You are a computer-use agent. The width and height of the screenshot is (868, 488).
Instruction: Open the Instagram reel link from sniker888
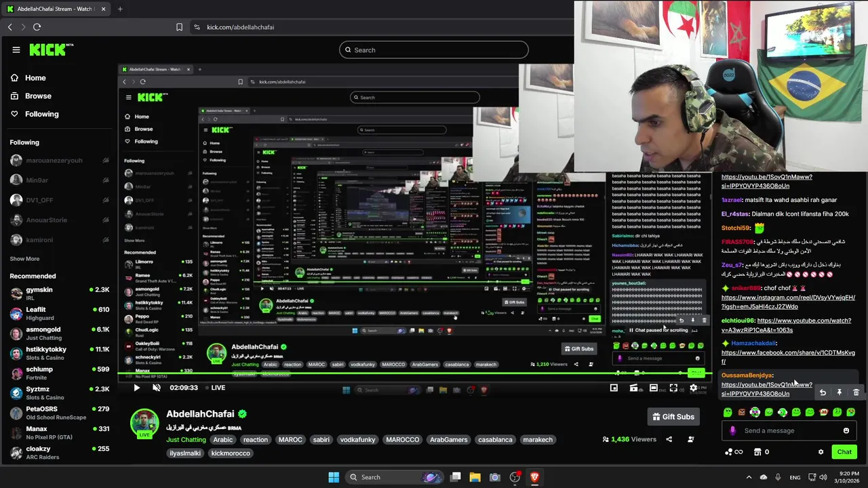click(788, 302)
